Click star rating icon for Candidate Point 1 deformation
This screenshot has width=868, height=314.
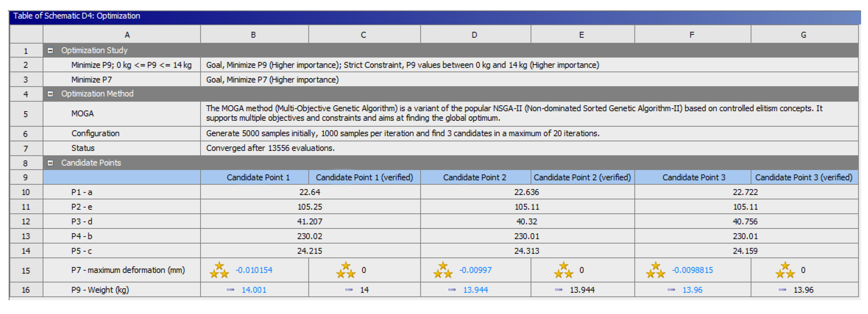[x=219, y=270]
